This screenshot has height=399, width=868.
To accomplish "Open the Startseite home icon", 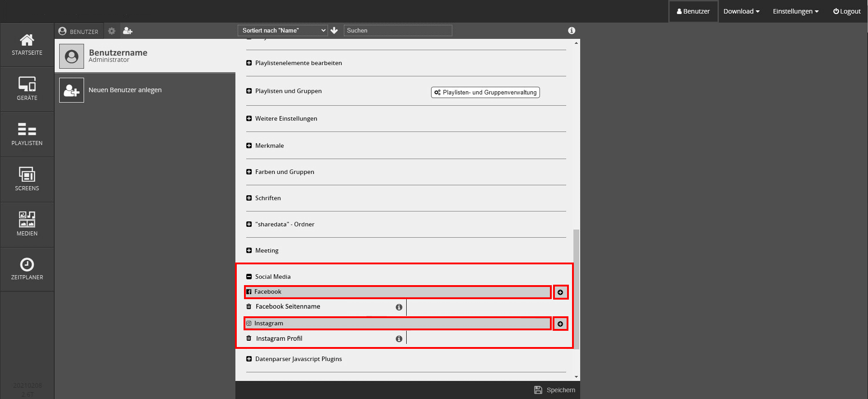I will coord(27,45).
